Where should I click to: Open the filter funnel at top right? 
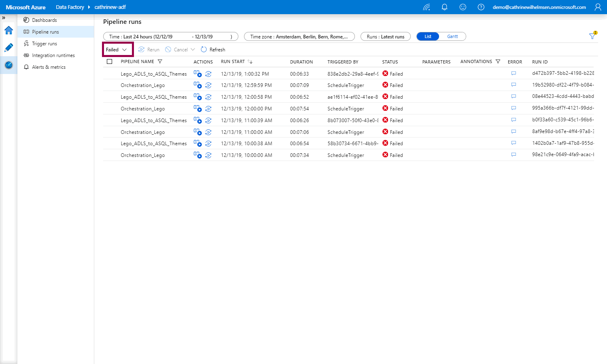point(592,36)
